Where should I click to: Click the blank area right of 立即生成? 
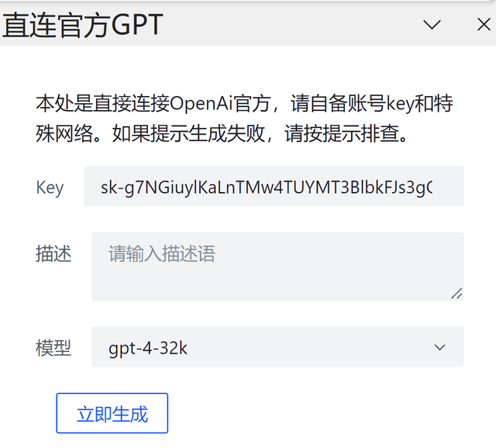click(316, 413)
